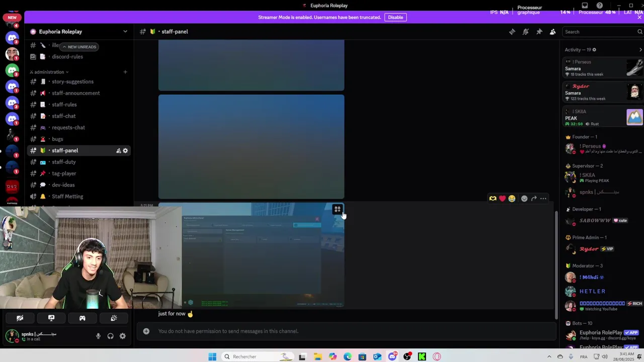This screenshot has height=362, width=644.
Task: Open Add Reaction emoji picker
Action: click(x=524, y=199)
